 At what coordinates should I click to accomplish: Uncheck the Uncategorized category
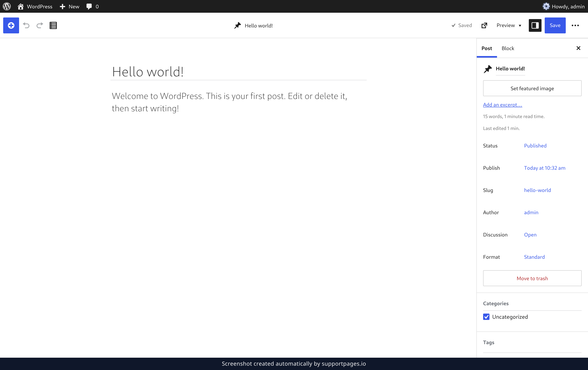point(486,317)
